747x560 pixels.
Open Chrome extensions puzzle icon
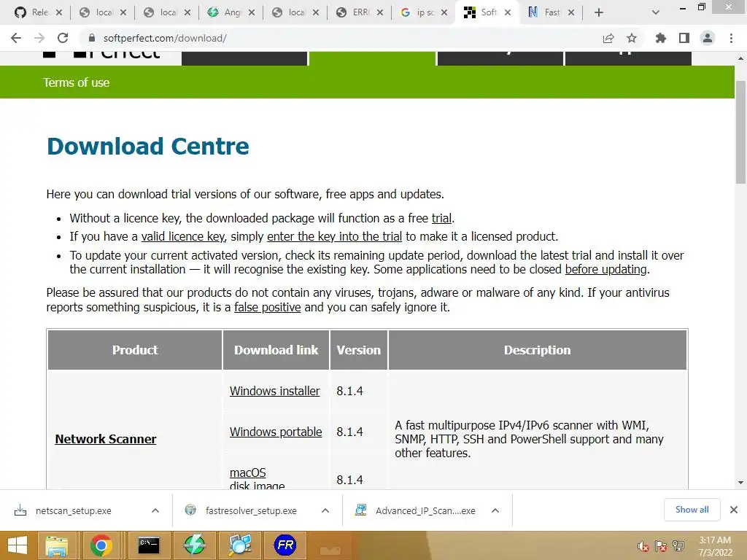661,38
